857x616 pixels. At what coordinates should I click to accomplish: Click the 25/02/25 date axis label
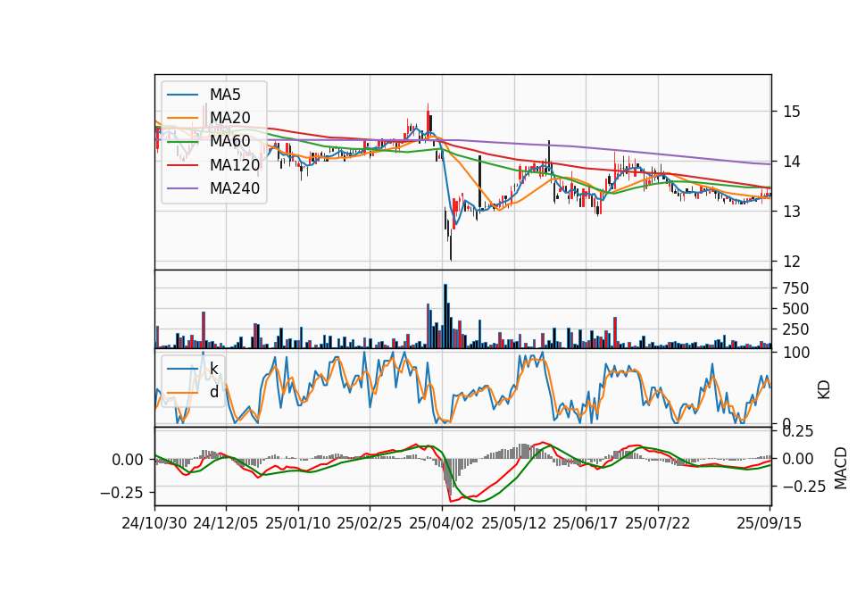coord(370,523)
